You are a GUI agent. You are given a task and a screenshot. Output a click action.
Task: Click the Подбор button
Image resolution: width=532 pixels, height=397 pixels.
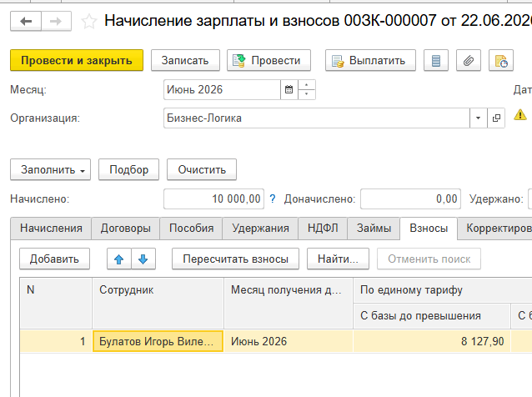[x=129, y=169]
